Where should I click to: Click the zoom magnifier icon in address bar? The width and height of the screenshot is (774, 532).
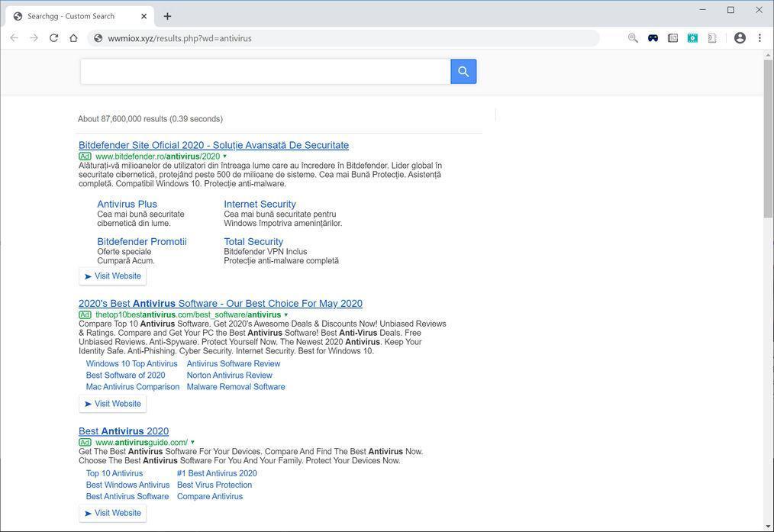pyautogui.click(x=633, y=38)
